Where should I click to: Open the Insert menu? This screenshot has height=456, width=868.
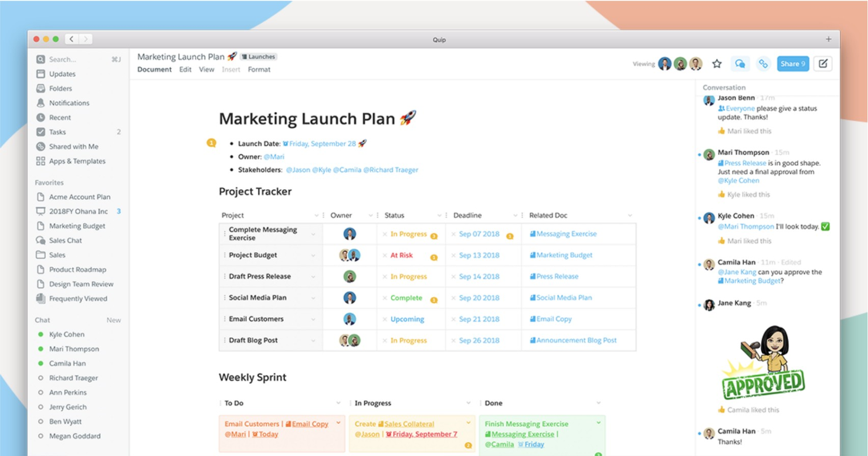point(230,69)
